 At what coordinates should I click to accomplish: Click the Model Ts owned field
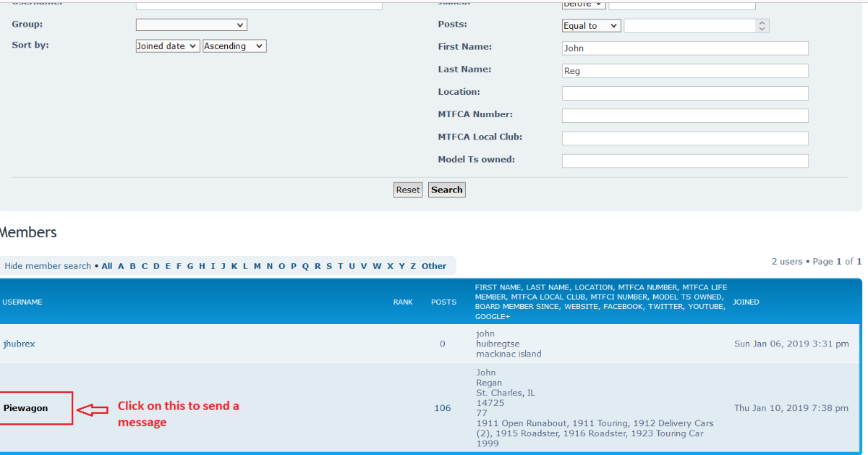coord(684,161)
